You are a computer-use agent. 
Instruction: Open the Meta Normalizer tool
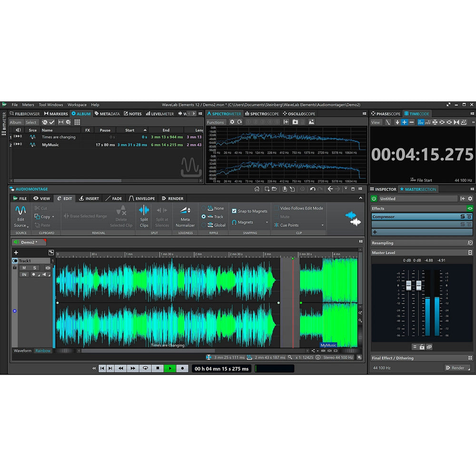pos(185,210)
